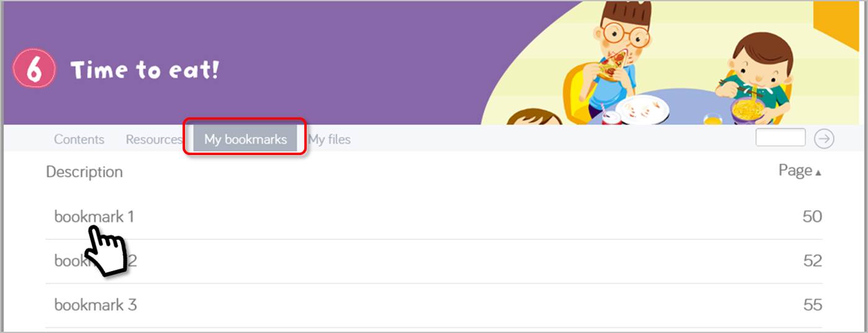Click the Description column header
This screenshot has height=333, width=868.
[84, 172]
